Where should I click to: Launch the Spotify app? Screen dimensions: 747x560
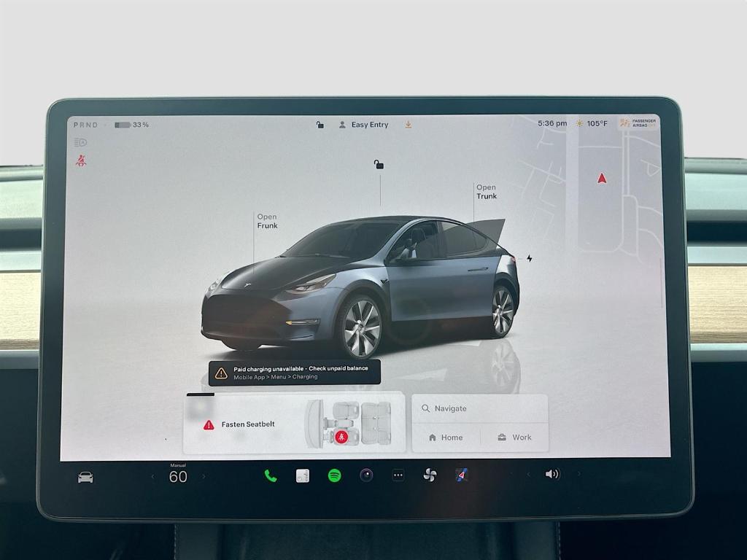pos(334,475)
